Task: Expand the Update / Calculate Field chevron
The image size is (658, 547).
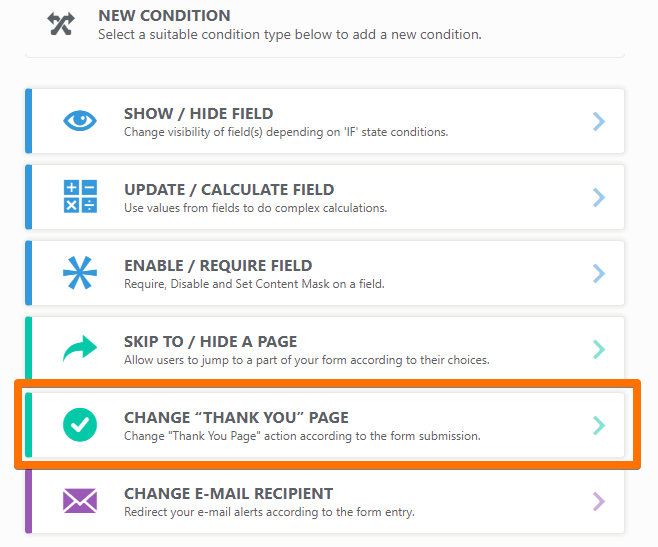Action: click(598, 197)
